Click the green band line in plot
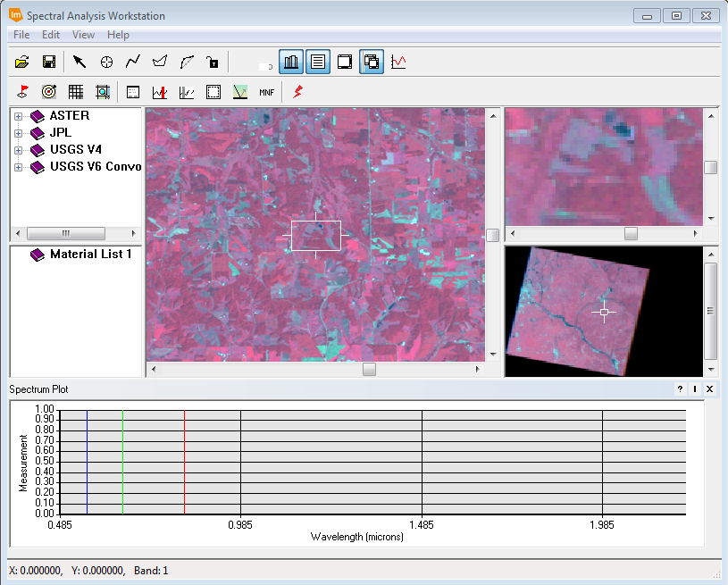Screen dimensions: 728x585 click(x=122, y=462)
